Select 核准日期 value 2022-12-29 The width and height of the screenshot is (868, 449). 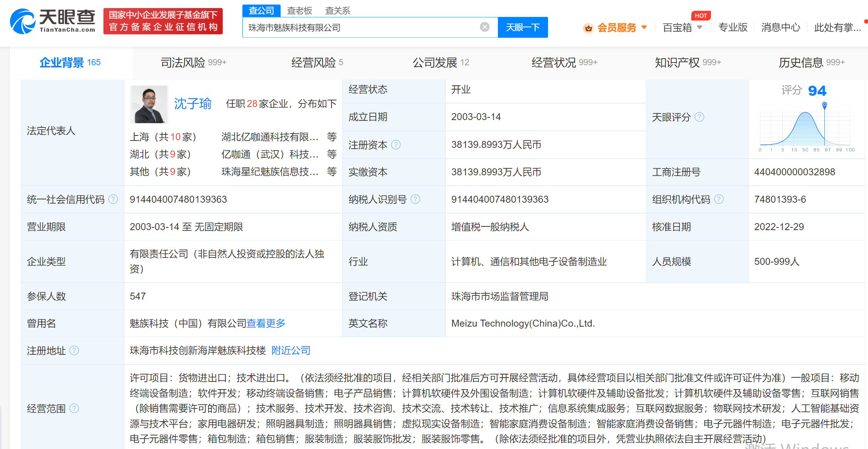pos(779,227)
